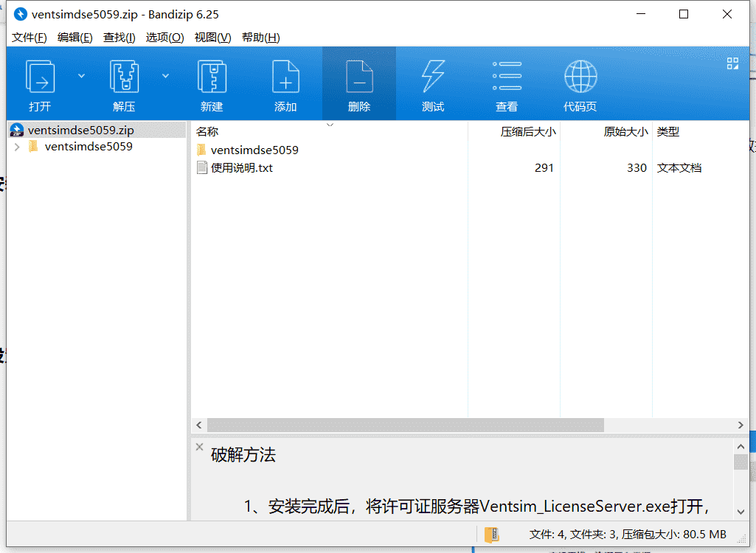Open the 视图(V) menu
The height and width of the screenshot is (553, 756).
click(x=212, y=37)
